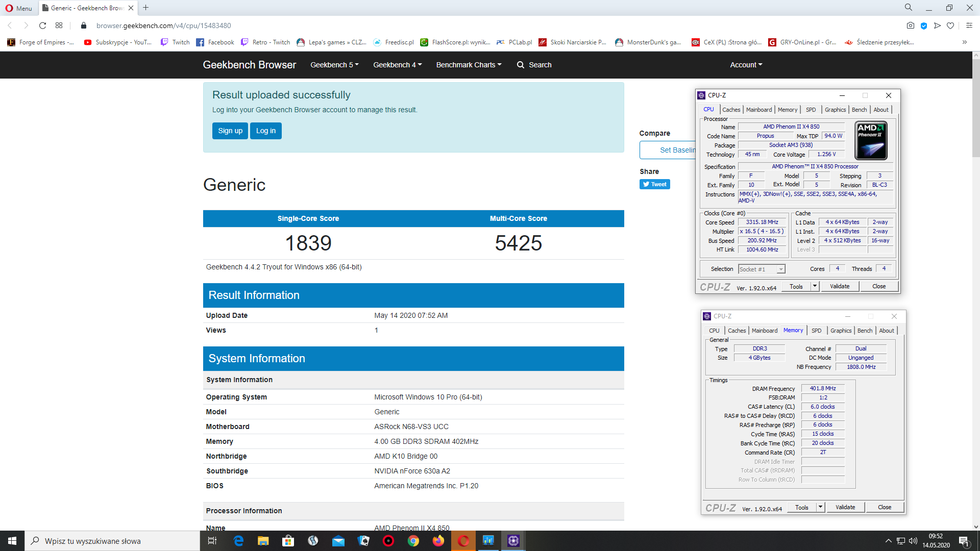Open Task View in the taskbar
This screenshot has height=551, width=980.
pyautogui.click(x=212, y=541)
